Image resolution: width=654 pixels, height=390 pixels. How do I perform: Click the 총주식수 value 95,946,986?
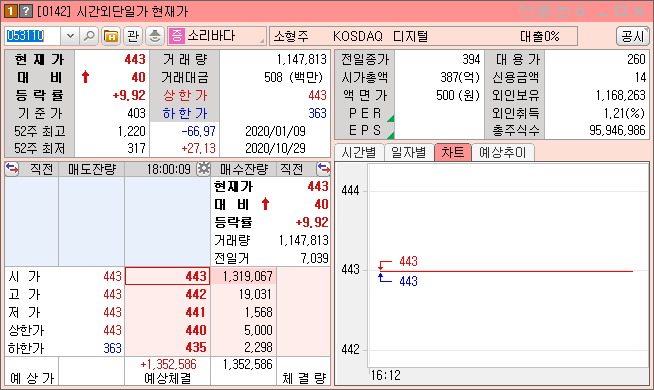click(x=617, y=131)
